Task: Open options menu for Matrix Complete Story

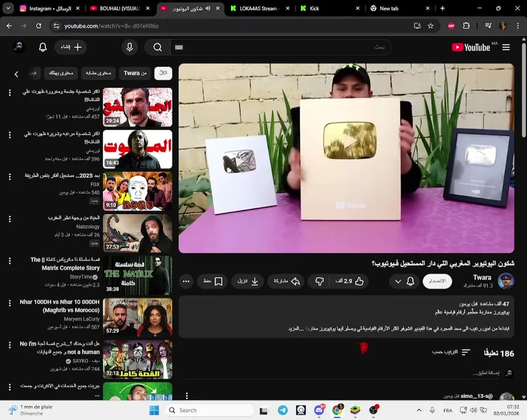Action: 10,261
